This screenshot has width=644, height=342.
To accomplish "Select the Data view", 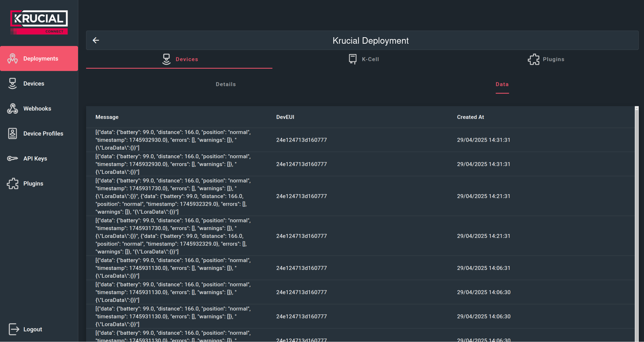I will (502, 84).
